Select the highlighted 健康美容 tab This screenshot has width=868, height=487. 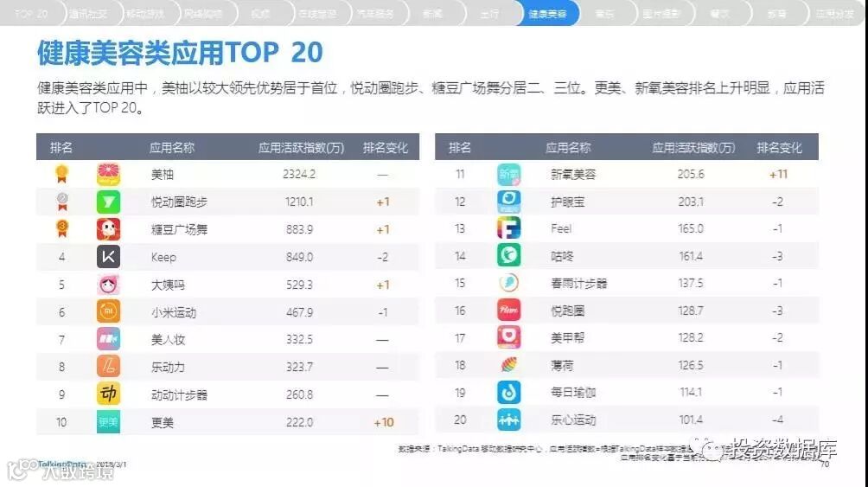[547, 13]
